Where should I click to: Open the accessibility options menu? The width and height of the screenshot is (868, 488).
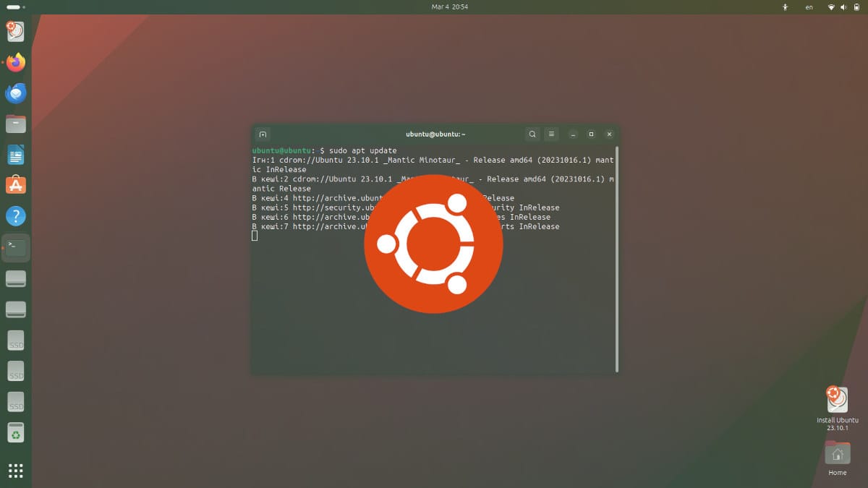tap(786, 7)
